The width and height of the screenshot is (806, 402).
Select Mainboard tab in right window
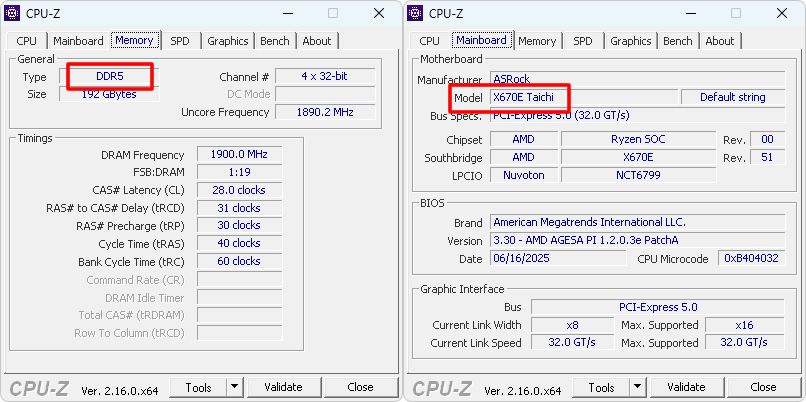(482, 40)
